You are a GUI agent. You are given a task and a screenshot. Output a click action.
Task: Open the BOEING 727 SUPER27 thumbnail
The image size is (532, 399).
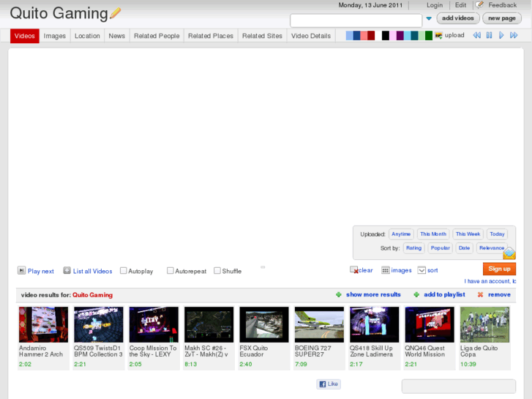click(x=319, y=324)
